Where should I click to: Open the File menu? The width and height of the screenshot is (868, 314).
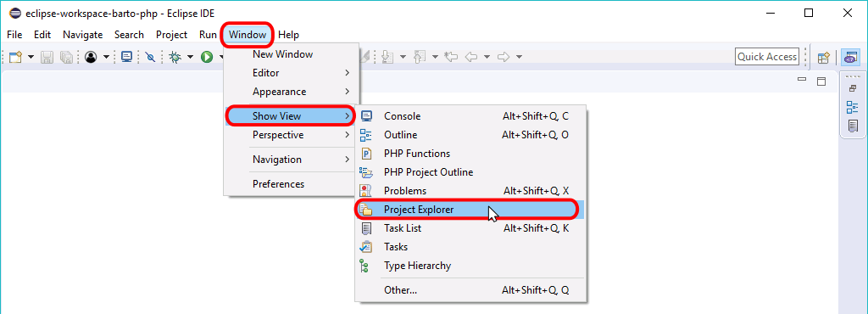[x=14, y=34]
